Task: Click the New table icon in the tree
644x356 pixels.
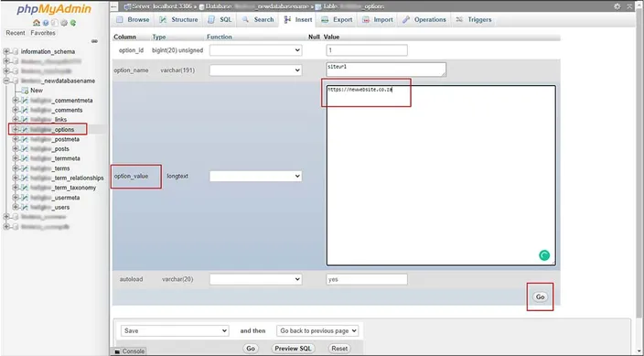Action: pyautogui.click(x=25, y=91)
